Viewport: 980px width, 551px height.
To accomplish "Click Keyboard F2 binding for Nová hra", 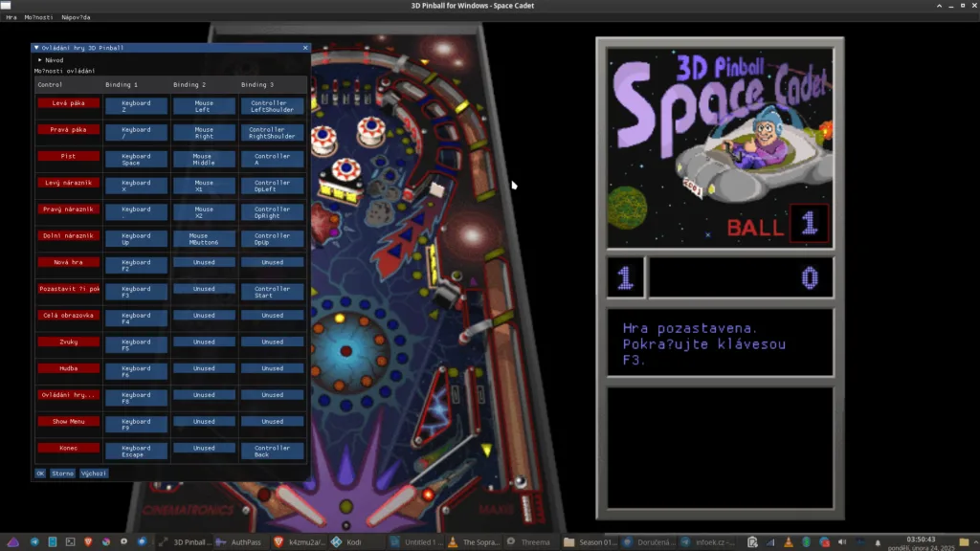I will point(136,265).
